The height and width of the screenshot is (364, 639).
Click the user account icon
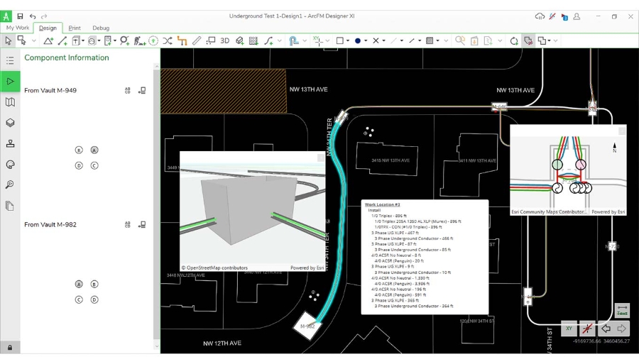point(577,16)
